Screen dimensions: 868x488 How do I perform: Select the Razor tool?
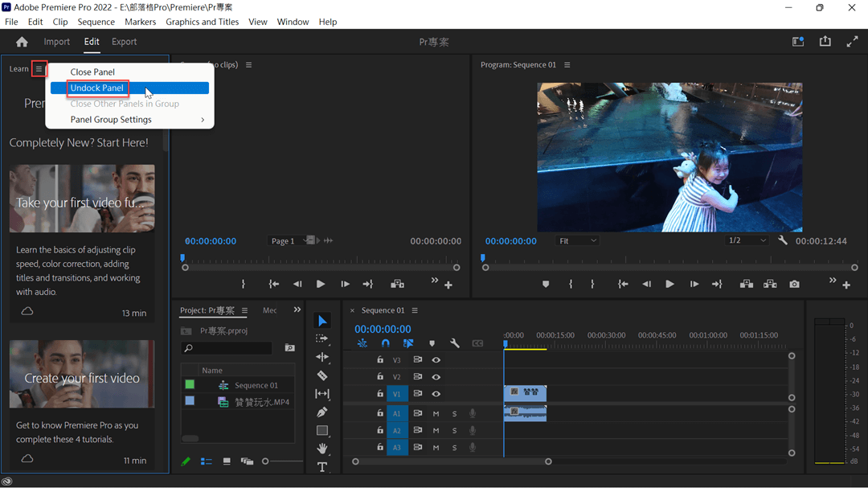point(322,375)
